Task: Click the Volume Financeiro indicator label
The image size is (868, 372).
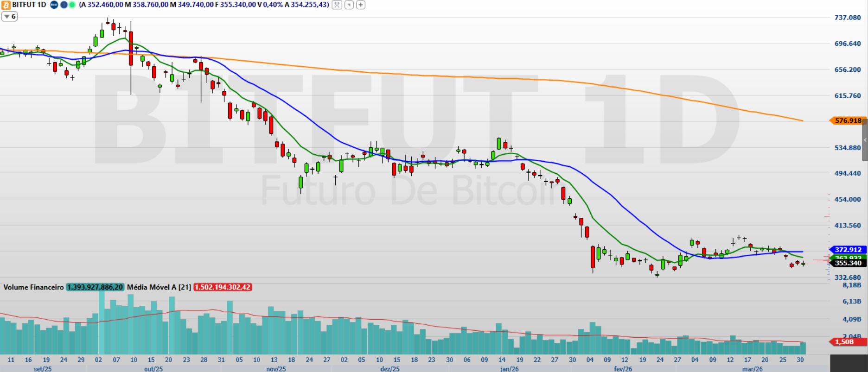Action: [33, 287]
